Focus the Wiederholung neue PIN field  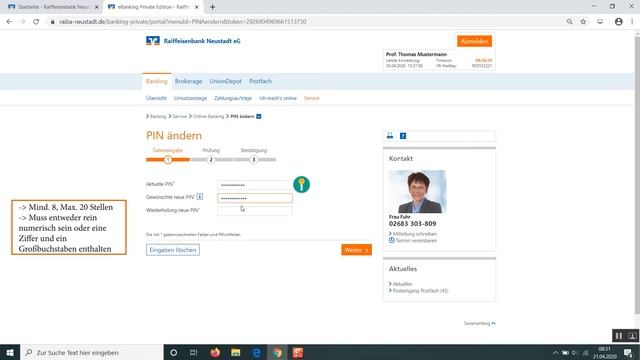[x=255, y=211]
